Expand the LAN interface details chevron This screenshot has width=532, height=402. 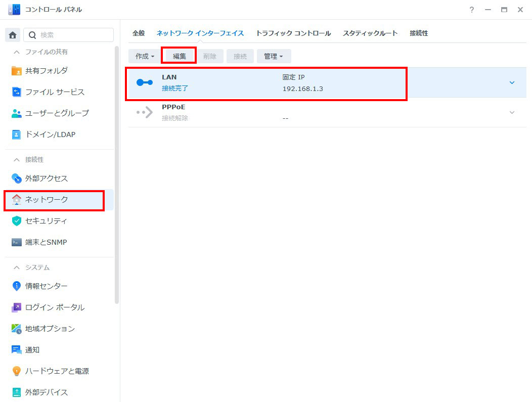[512, 82]
